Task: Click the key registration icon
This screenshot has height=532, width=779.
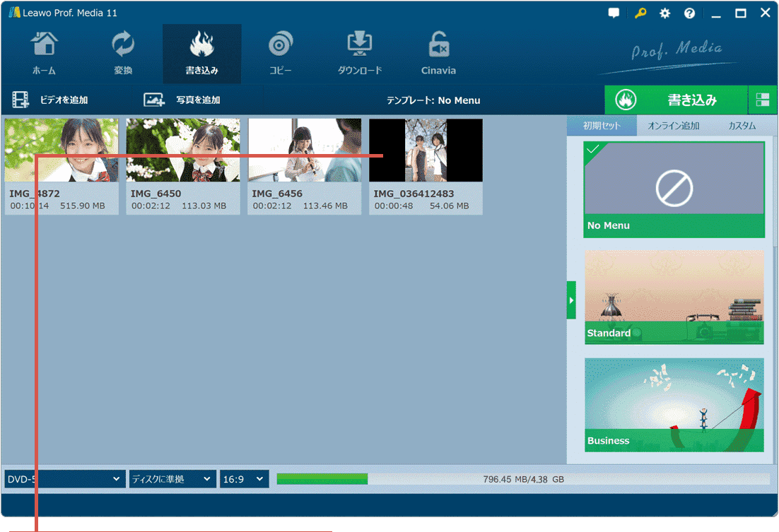Action: tap(640, 13)
